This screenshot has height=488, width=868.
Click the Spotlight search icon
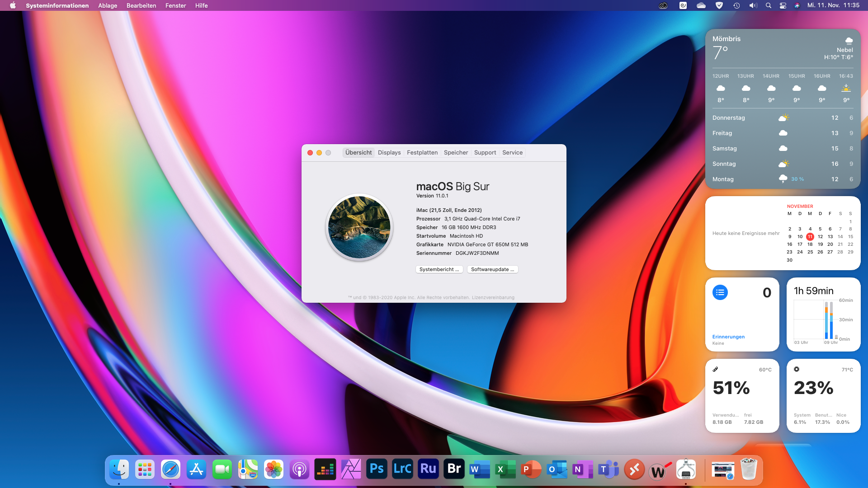(x=768, y=5)
